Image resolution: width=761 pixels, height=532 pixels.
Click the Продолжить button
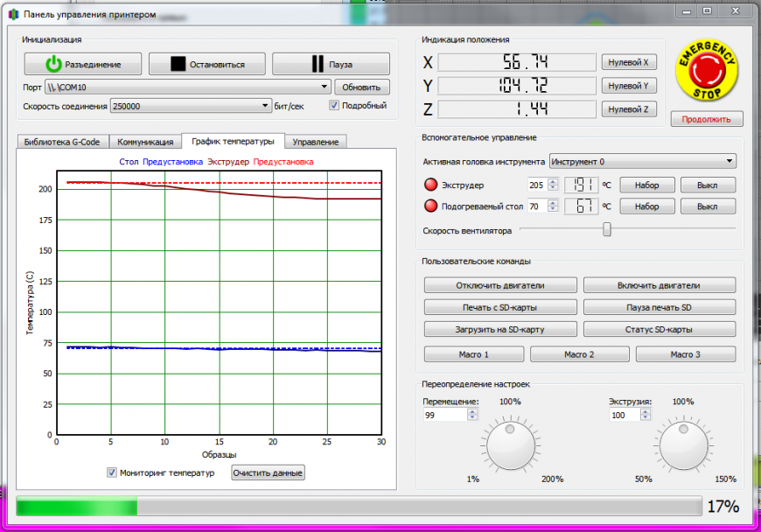(x=707, y=119)
